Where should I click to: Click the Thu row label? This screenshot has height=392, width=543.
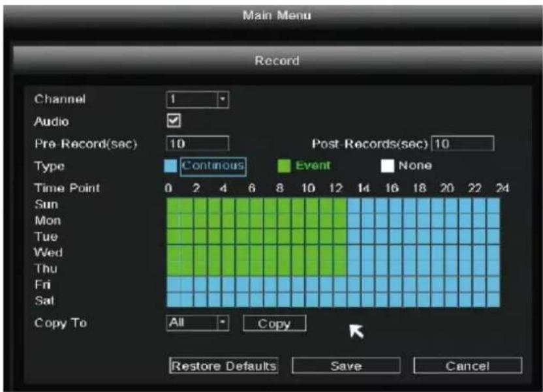coord(46,269)
